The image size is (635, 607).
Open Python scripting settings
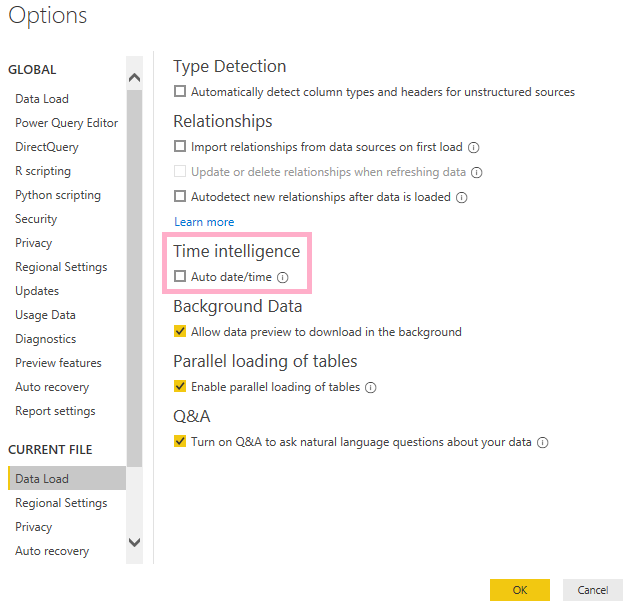pos(58,195)
